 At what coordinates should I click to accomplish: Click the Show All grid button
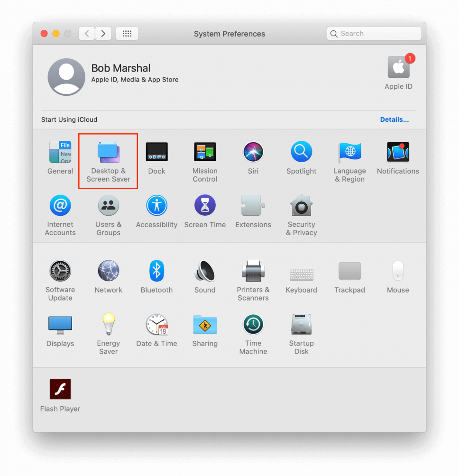[x=127, y=34]
